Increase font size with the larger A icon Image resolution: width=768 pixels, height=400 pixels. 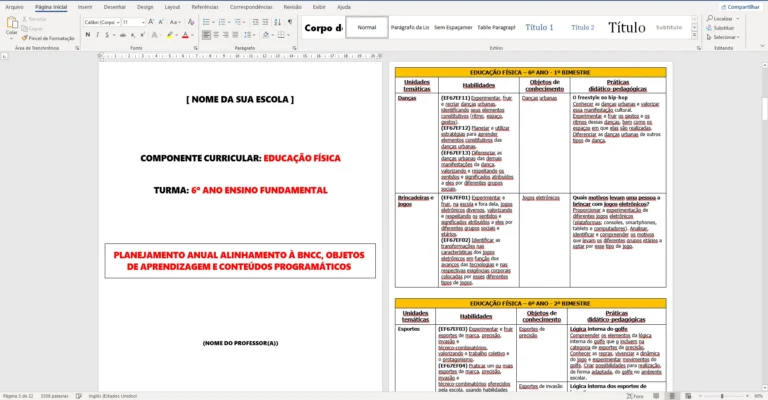coord(151,22)
